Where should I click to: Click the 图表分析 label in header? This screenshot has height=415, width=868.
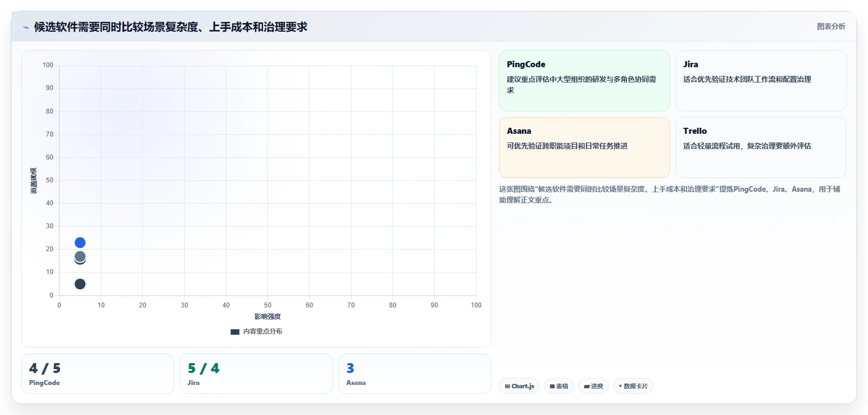tap(831, 26)
